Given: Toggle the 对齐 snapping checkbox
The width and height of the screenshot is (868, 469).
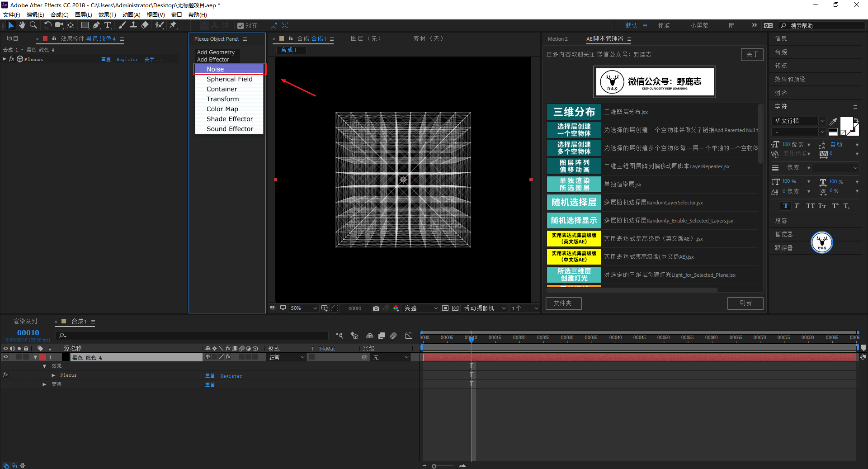Looking at the screenshot, I should pos(241,26).
